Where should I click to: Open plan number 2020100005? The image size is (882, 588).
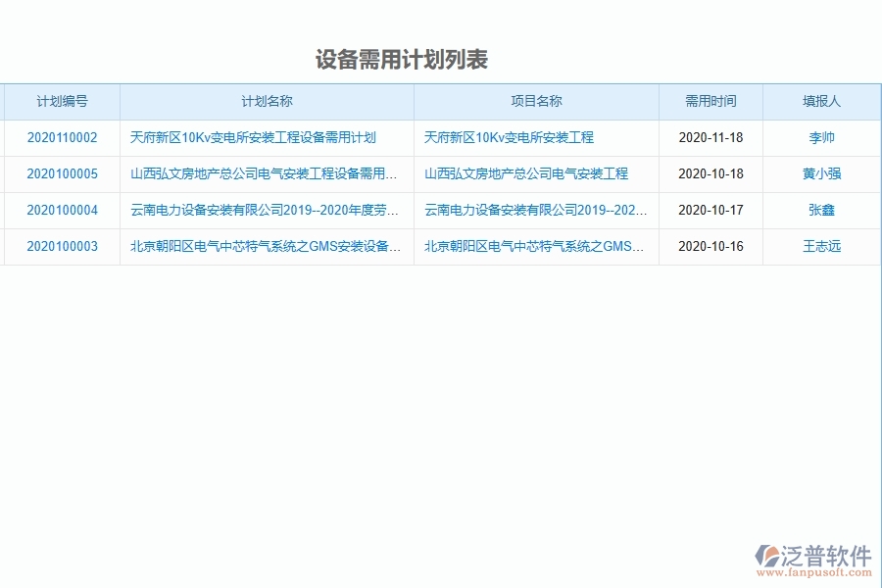tap(61, 173)
